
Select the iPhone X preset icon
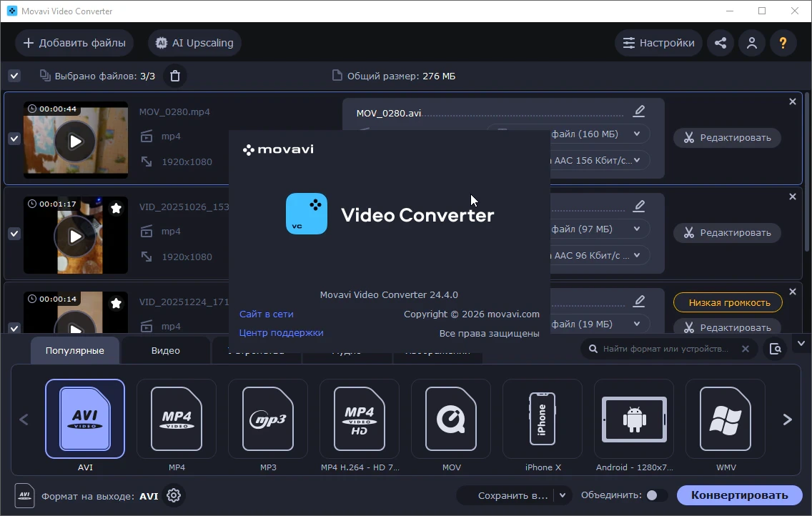click(x=543, y=419)
